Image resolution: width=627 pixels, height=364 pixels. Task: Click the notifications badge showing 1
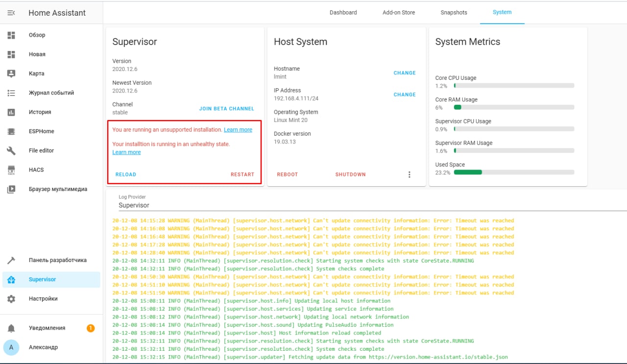[91, 328]
